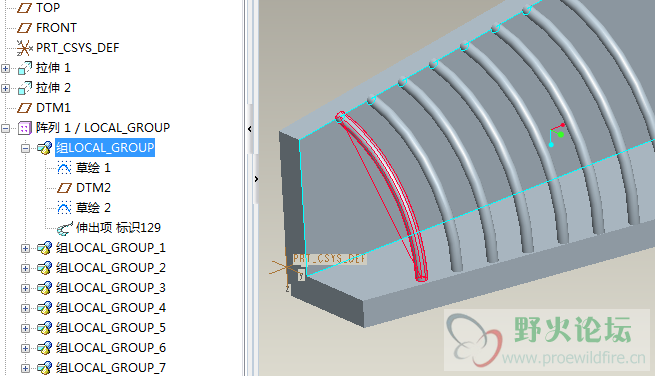This screenshot has height=376, width=655.
Task: Expand the 拉伸 2 feature node
Action: [5, 88]
